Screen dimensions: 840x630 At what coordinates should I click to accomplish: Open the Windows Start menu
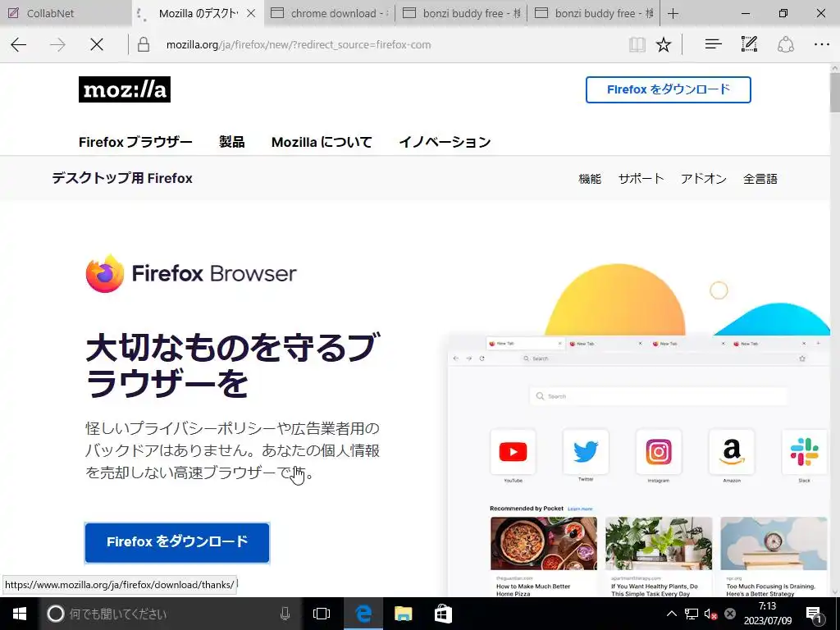[x=20, y=614]
